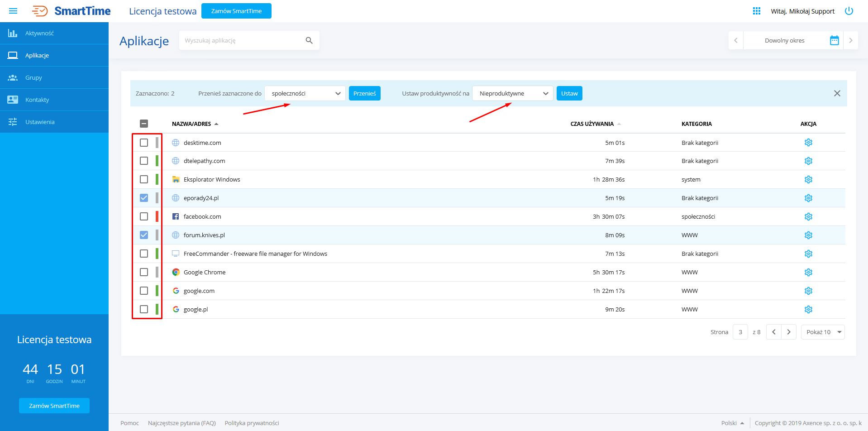Open settings gear for facebook.com row
Image resolution: width=868 pixels, height=431 pixels.
[808, 216]
